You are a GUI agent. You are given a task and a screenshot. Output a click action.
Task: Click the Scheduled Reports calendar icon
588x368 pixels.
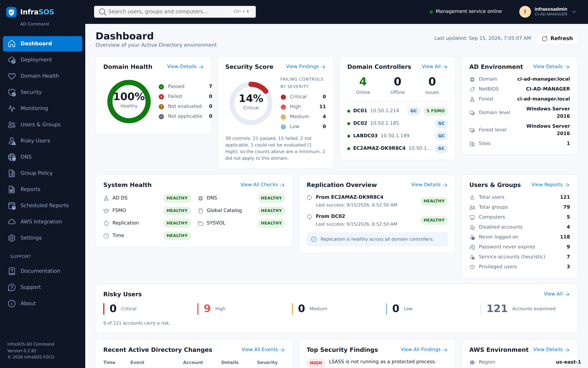[12, 206]
